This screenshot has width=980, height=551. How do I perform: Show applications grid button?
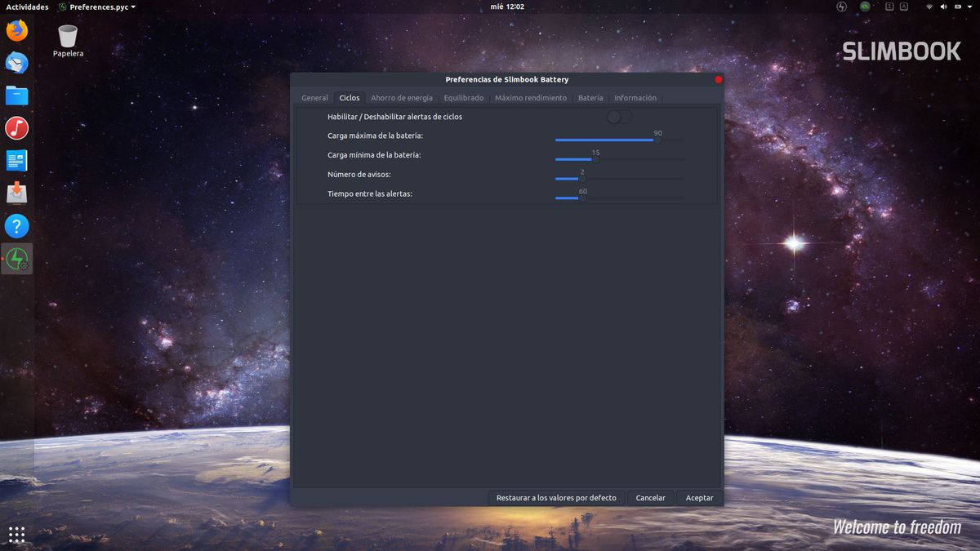click(x=16, y=535)
